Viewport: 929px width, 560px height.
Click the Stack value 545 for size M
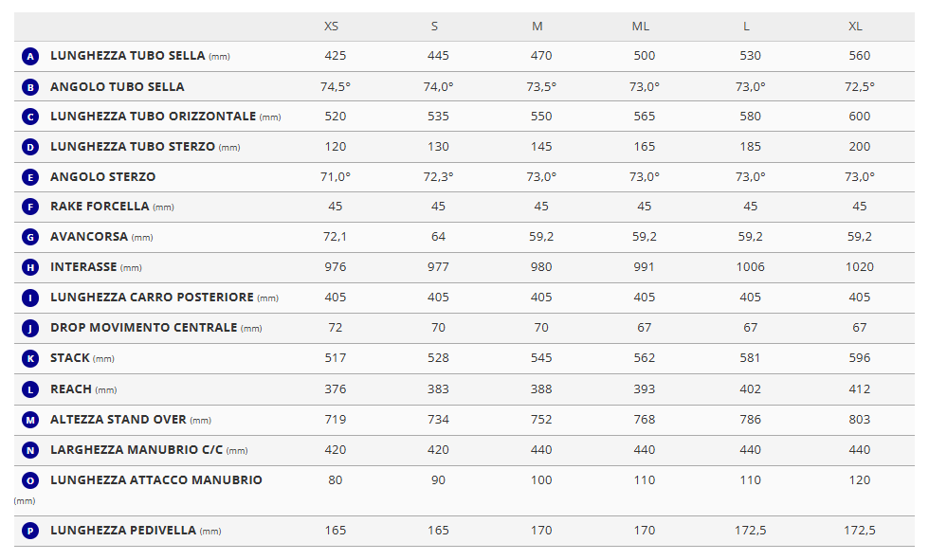tap(541, 358)
